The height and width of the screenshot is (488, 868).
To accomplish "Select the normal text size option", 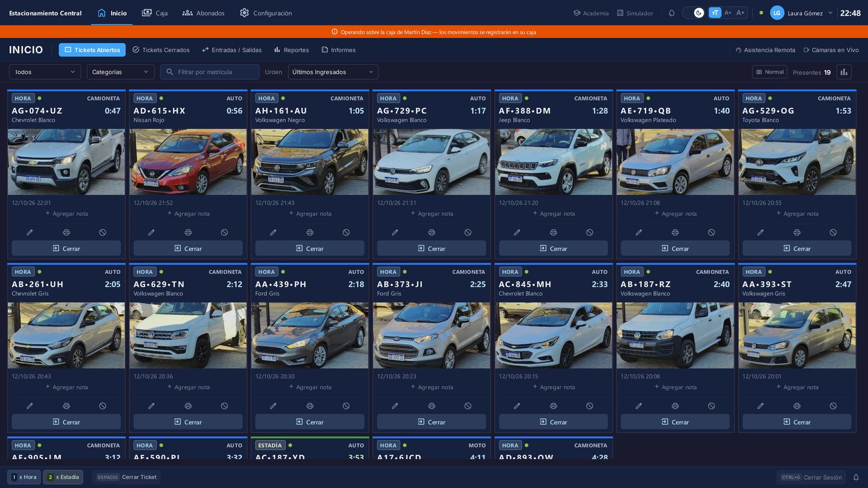I will pos(715,12).
